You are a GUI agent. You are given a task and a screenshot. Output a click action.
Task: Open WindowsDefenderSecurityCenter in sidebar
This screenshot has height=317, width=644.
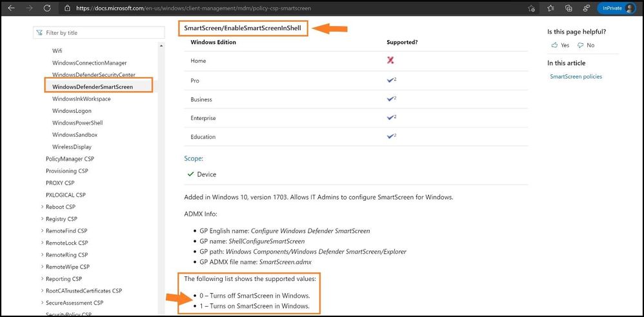tap(94, 75)
